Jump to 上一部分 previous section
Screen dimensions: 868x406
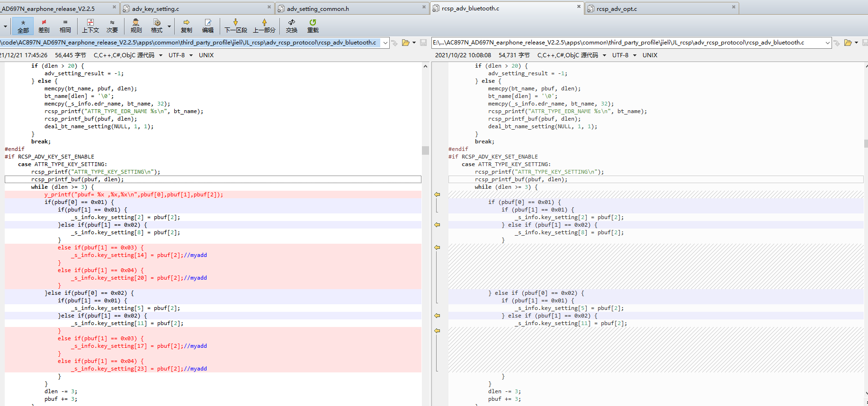[x=264, y=26]
